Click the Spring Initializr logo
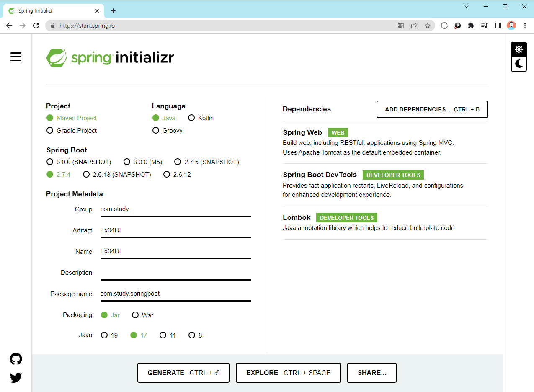 pyautogui.click(x=110, y=58)
